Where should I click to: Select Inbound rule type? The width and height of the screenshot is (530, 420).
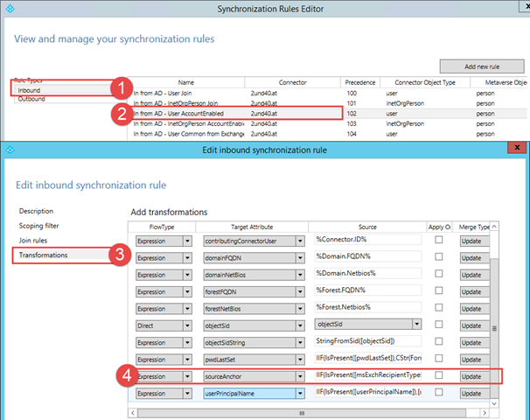pyautogui.click(x=30, y=89)
